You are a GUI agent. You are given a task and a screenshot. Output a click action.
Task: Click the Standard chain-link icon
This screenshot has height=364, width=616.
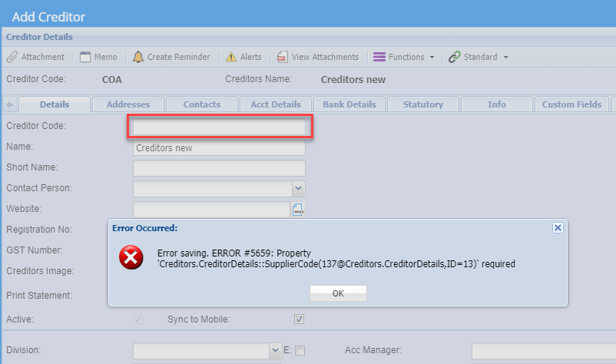455,57
